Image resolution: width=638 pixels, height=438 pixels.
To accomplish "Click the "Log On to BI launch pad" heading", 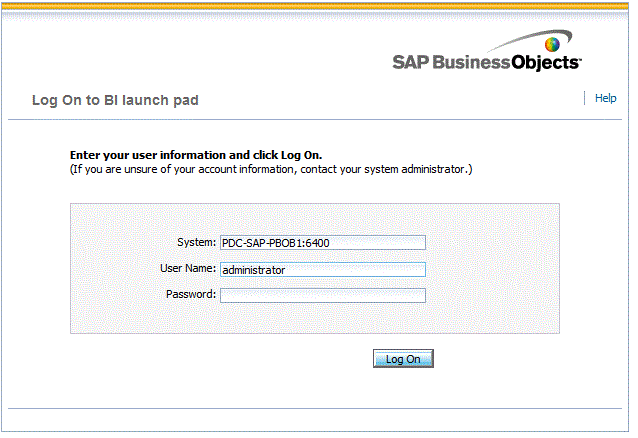I will point(115,100).
